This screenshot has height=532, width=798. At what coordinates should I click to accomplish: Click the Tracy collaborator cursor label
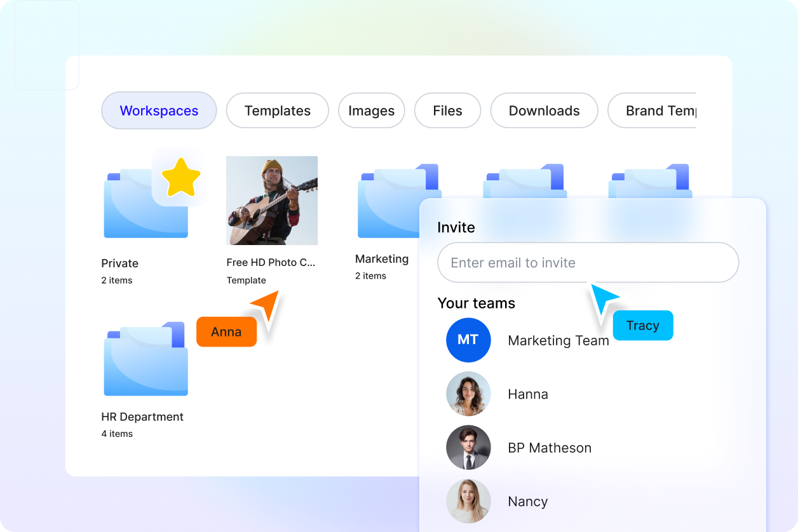(x=643, y=325)
